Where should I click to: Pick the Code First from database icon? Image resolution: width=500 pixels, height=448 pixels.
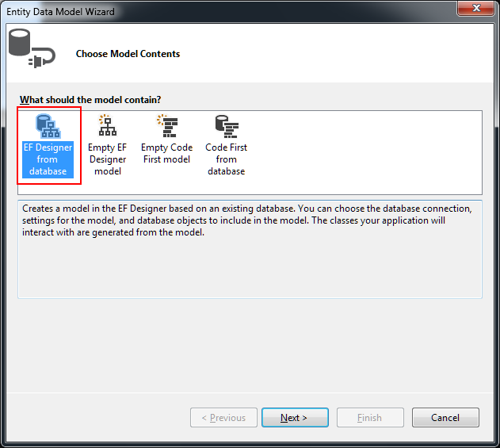(x=227, y=126)
